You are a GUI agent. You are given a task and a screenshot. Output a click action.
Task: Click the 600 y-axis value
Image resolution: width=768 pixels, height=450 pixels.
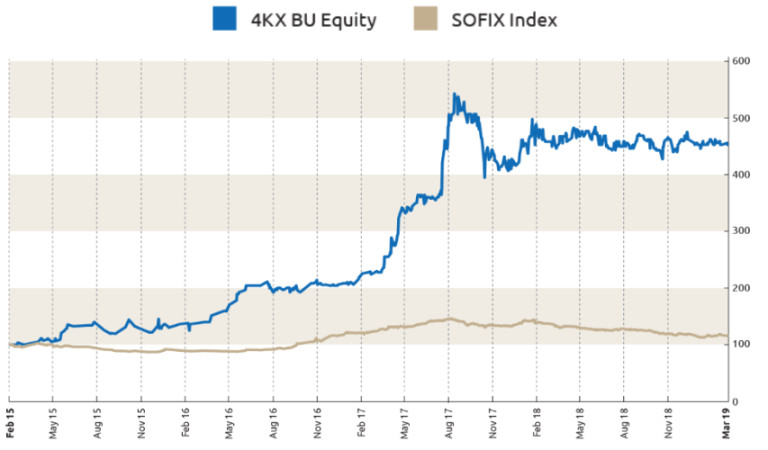pyautogui.click(x=741, y=62)
